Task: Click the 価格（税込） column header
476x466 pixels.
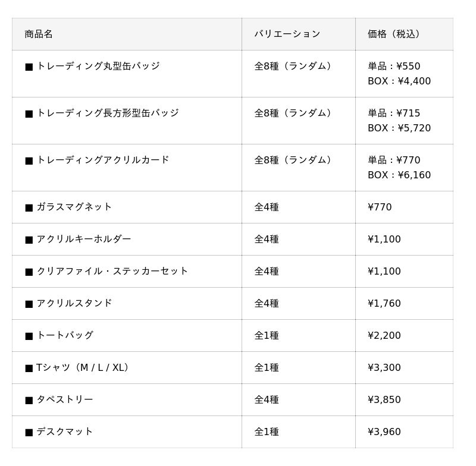Action: pos(396,34)
